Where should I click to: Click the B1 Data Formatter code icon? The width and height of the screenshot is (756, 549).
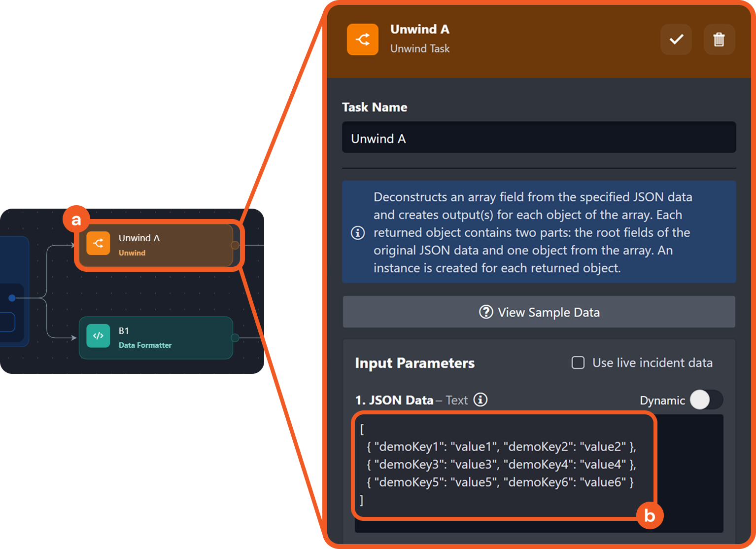tap(98, 336)
